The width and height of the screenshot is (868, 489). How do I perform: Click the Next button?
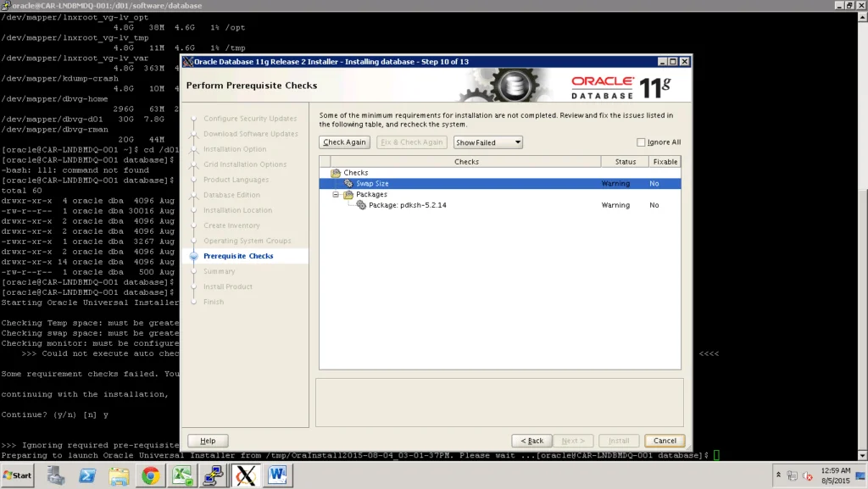tap(573, 441)
